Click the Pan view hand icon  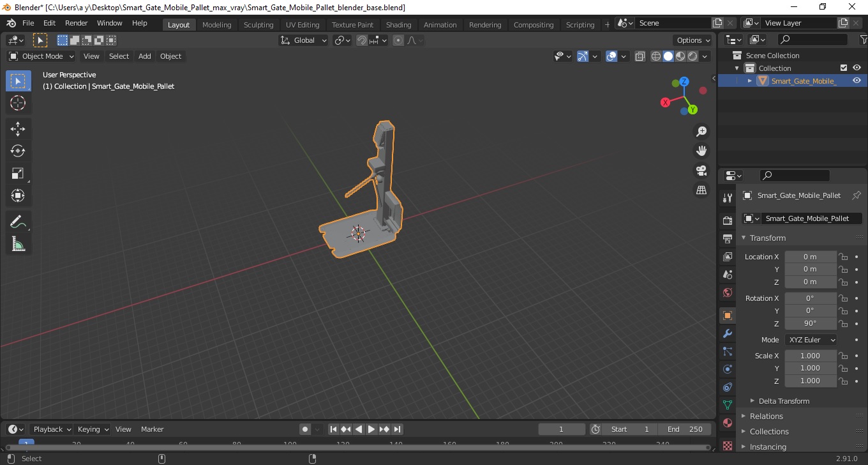point(701,151)
